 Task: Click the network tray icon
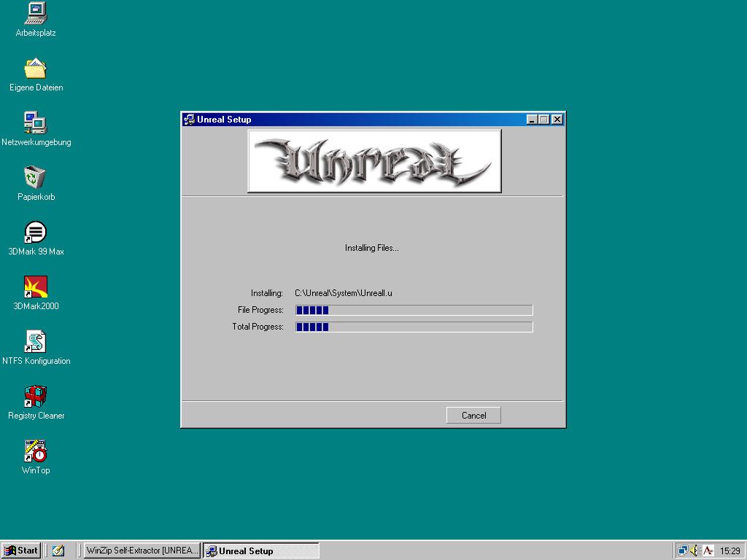(683, 551)
